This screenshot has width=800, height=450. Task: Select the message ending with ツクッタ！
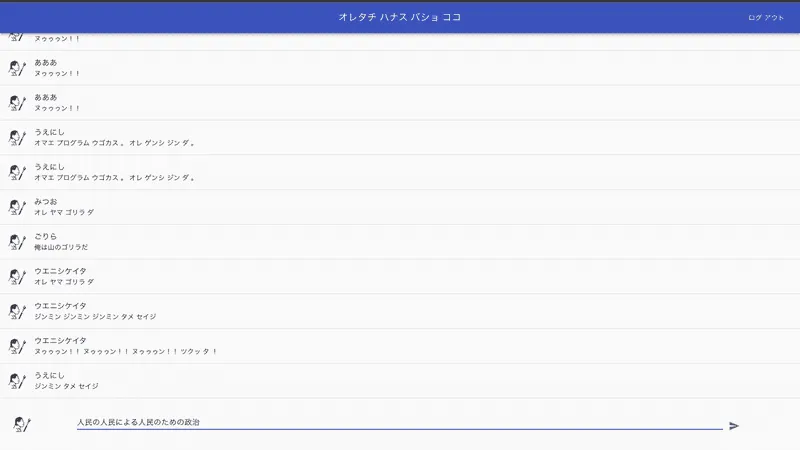(x=125, y=352)
